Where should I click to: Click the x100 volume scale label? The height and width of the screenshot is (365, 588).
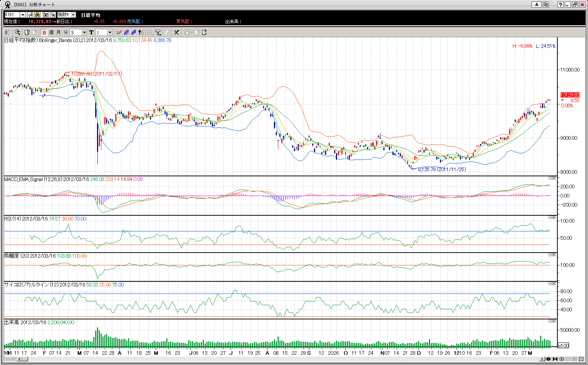coord(564,346)
